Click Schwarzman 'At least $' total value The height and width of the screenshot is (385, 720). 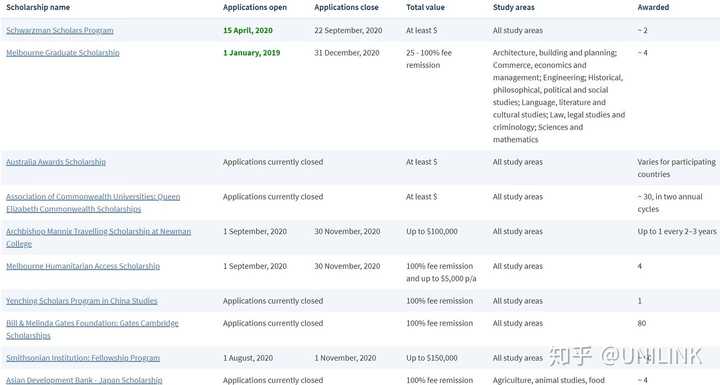422,30
